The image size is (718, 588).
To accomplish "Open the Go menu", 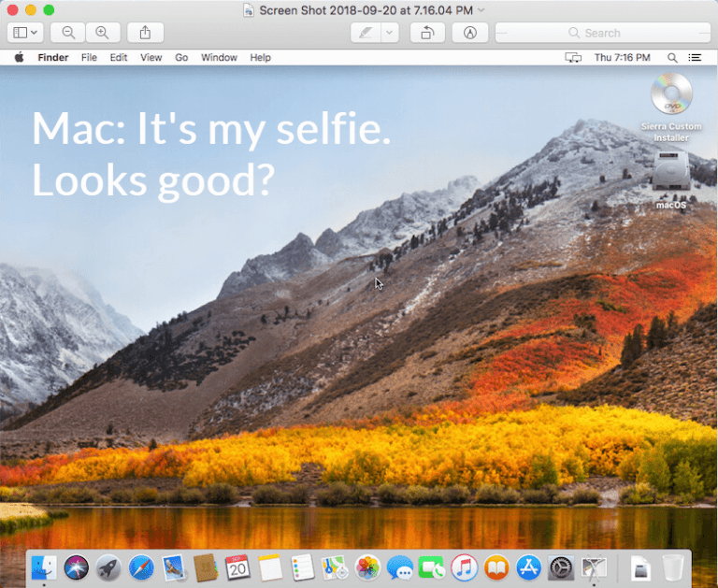I will [181, 57].
